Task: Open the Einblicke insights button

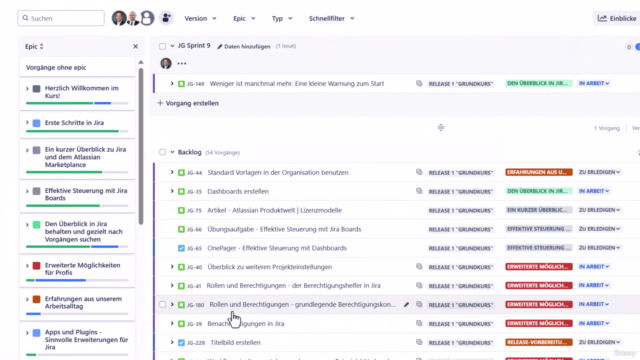Action: click(x=616, y=18)
